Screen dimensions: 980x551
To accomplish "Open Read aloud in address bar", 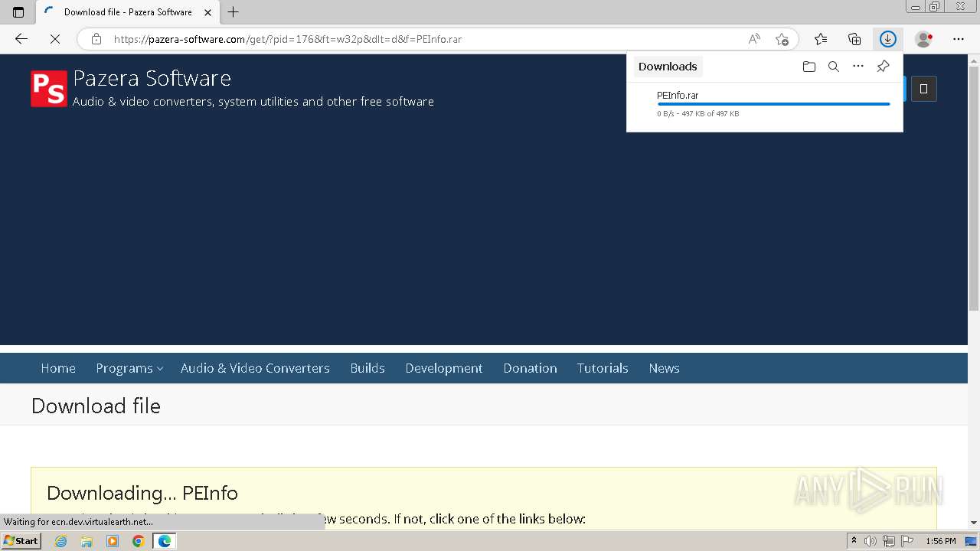I will pos(754,39).
